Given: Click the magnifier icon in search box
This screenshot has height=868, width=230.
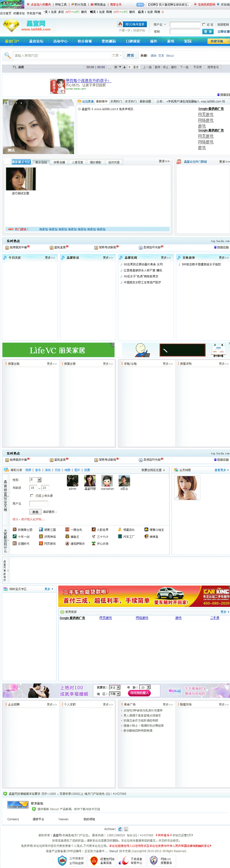Looking at the screenshot, I should [x=7, y=55].
